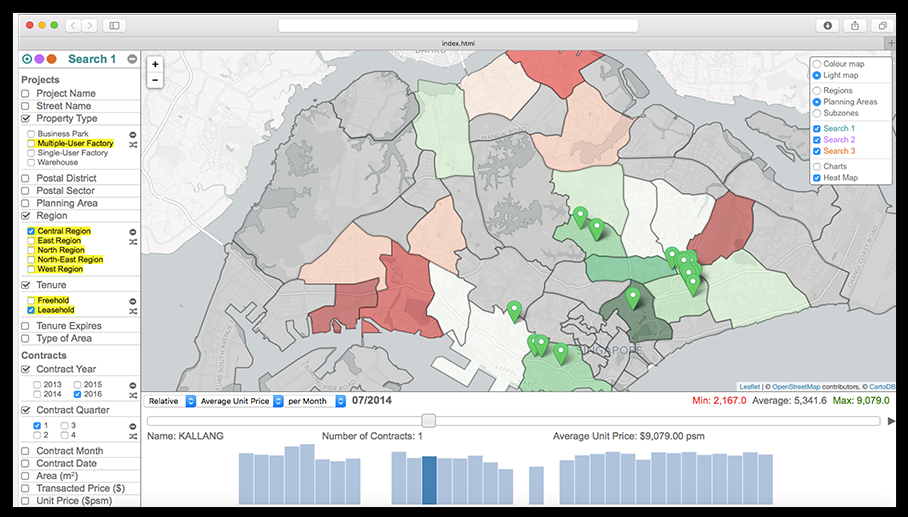Open the Safari share icon
Image resolution: width=908 pixels, height=517 pixels.
[x=855, y=25]
